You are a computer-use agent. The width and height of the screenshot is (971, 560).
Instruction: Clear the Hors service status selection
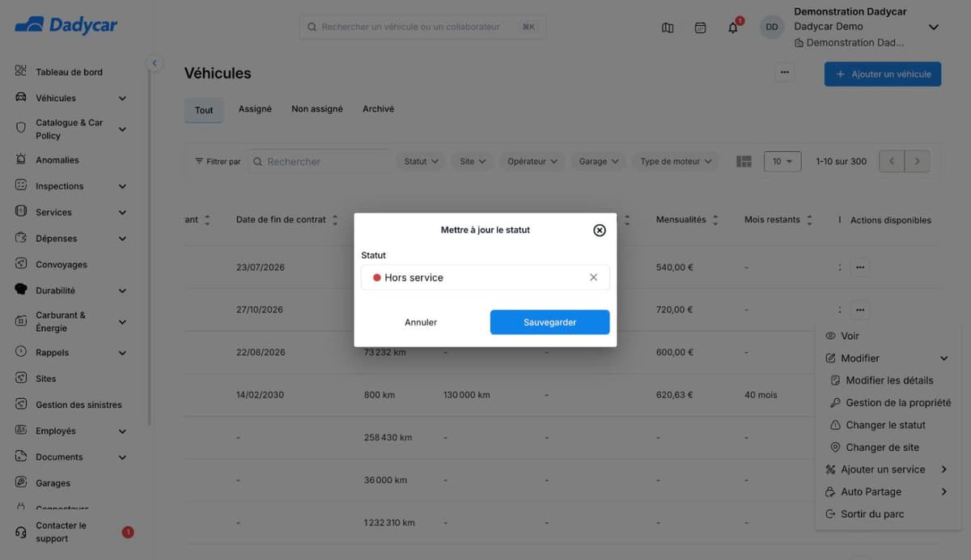tap(593, 278)
